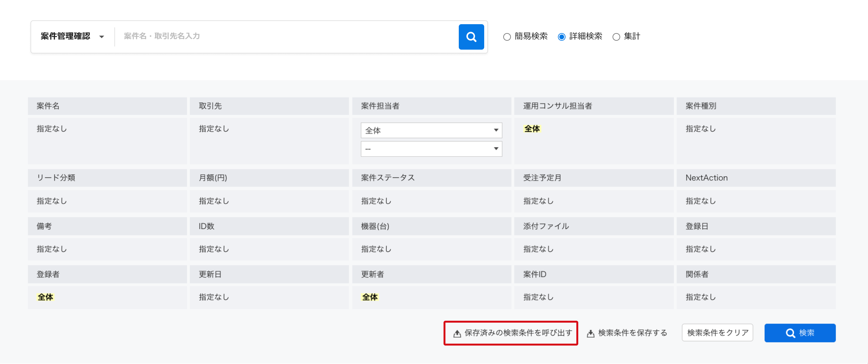Open the 全体 dropdown under 案件担当者
The image size is (868, 364).
pos(431,130)
